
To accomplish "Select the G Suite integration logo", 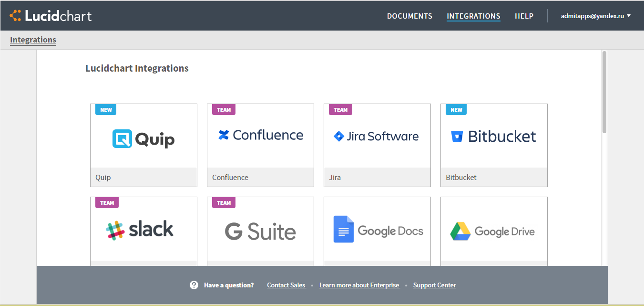I will [260, 232].
